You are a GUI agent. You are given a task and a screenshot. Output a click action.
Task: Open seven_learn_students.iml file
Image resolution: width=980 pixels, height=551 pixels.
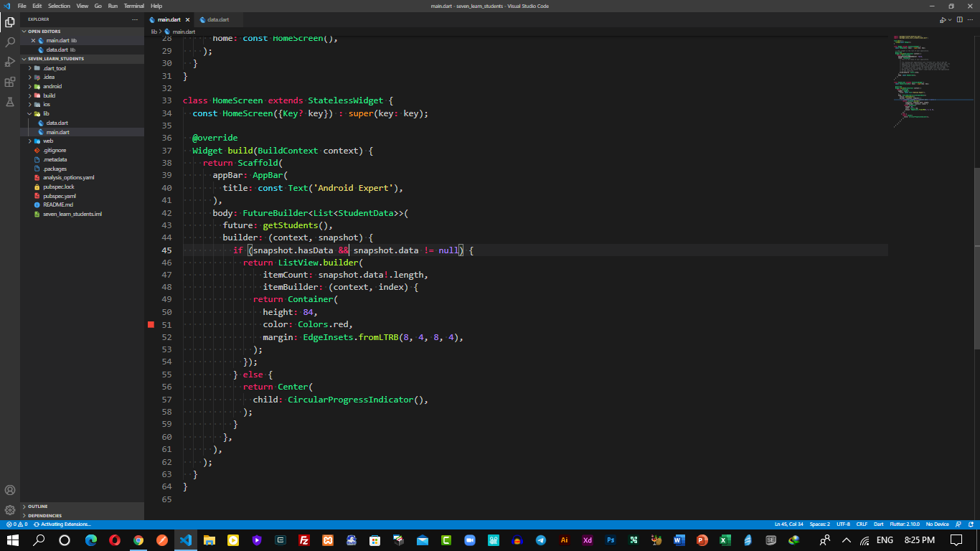click(82, 214)
